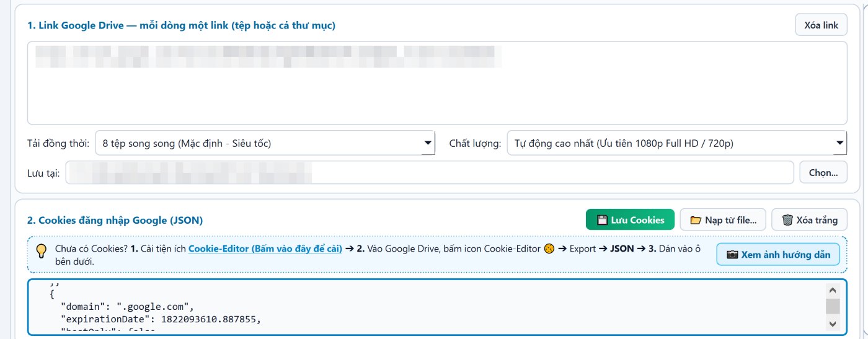Screen dimensions: 868x339
Task: Open the Cookie-Editor install link
Action: tap(265, 249)
